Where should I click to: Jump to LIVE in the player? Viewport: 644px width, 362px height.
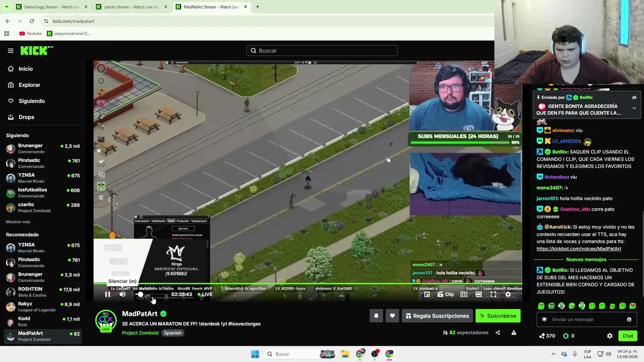point(205,295)
